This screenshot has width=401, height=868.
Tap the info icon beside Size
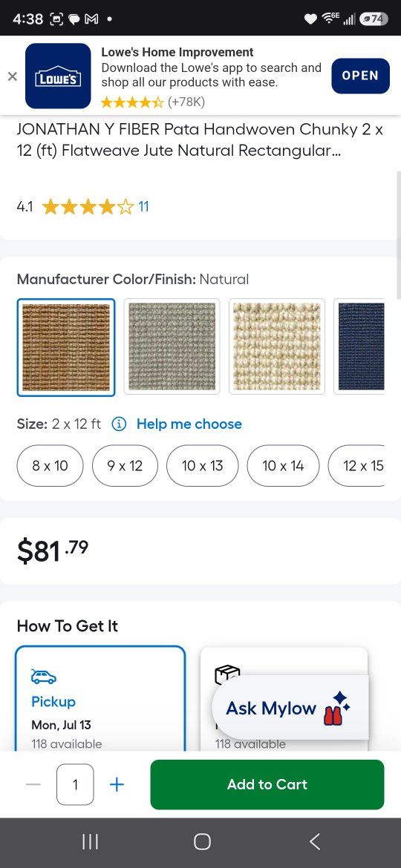119,424
